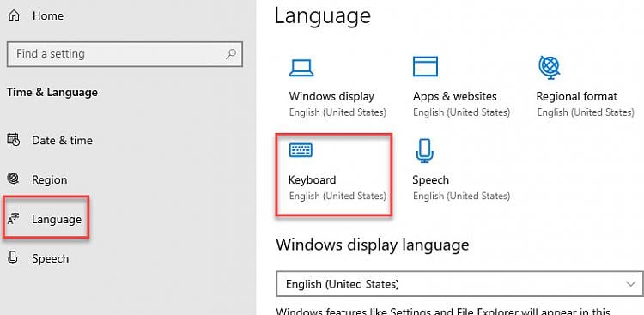Click the Speech tile label
This screenshot has height=315, width=644.
[430, 180]
